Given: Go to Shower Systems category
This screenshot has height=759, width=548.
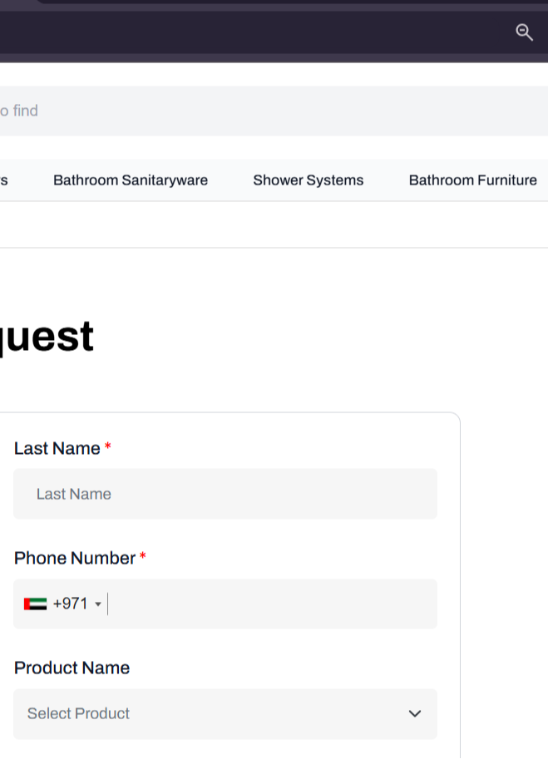Looking at the screenshot, I should tap(308, 180).
